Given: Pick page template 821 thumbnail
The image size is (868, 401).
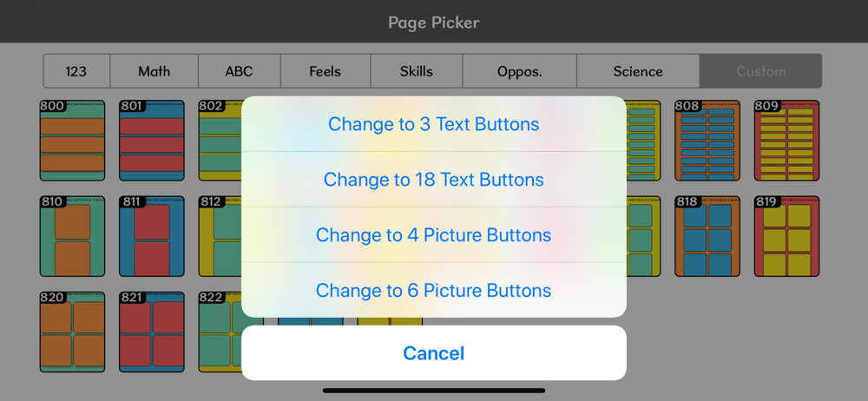Looking at the screenshot, I should (x=152, y=332).
